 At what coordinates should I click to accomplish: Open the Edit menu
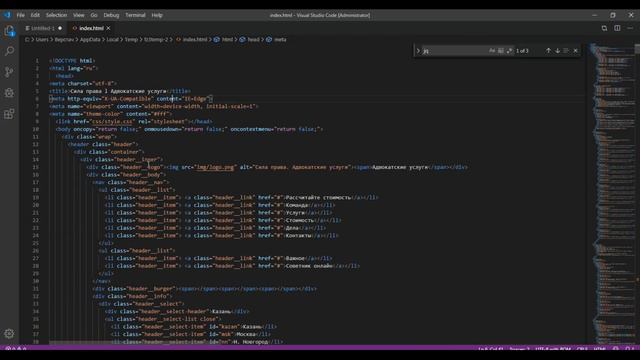click(x=35, y=15)
